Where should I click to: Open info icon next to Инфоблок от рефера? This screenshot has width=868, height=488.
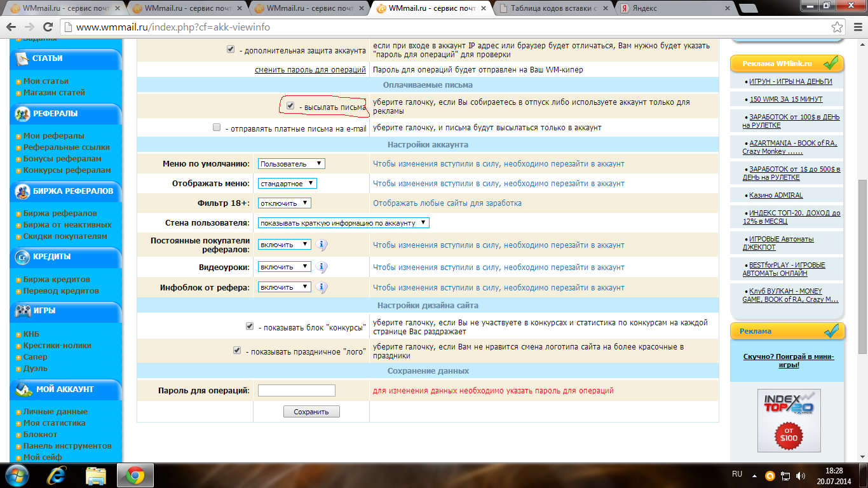322,287
